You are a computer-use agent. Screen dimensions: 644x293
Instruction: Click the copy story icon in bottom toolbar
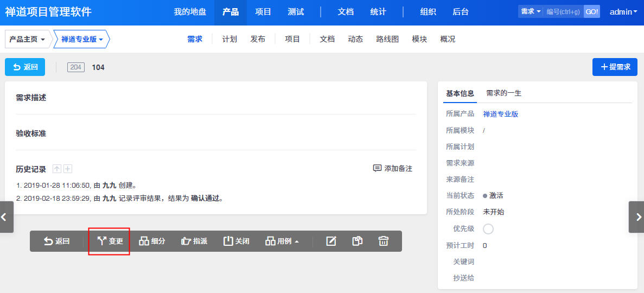(x=357, y=241)
